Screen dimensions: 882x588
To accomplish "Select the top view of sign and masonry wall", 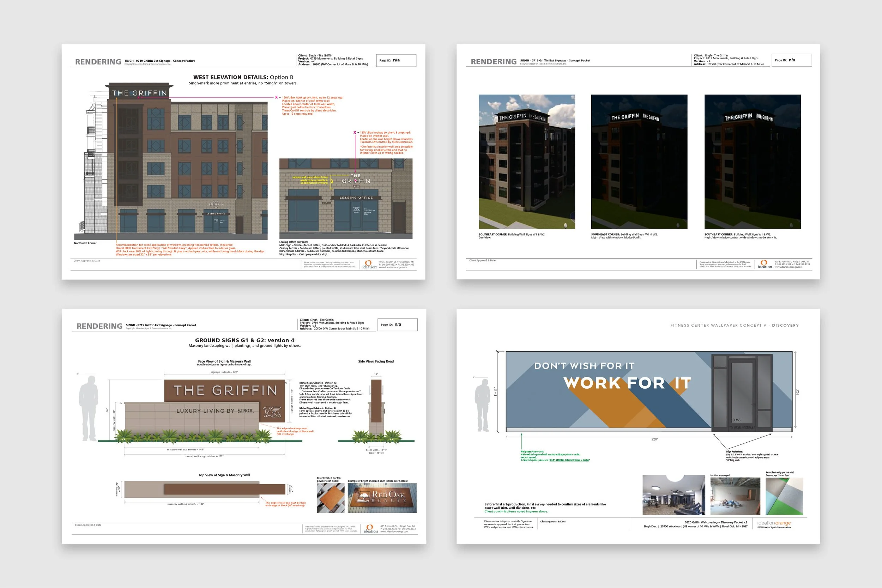I will [x=205, y=489].
